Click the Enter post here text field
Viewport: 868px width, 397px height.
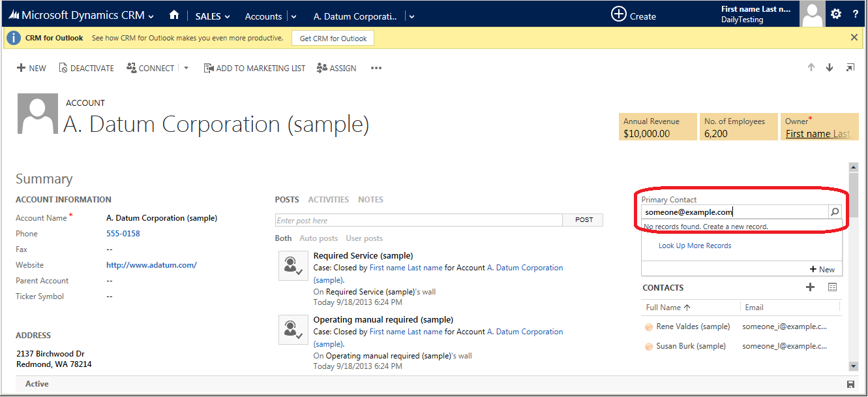point(419,221)
